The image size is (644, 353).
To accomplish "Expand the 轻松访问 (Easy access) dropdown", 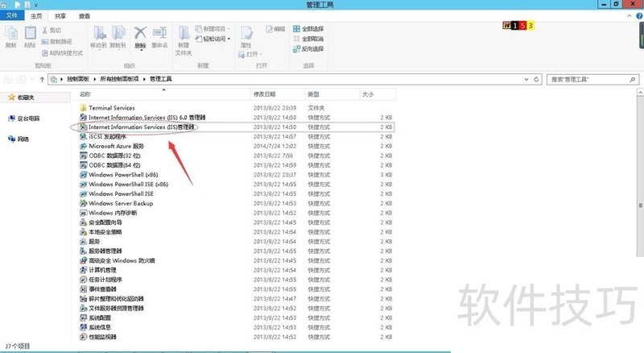I will pyautogui.click(x=229, y=39).
